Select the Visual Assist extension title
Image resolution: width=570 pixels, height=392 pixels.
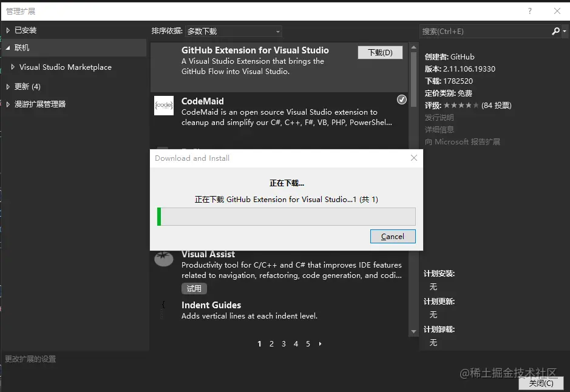pyautogui.click(x=208, y=254)
